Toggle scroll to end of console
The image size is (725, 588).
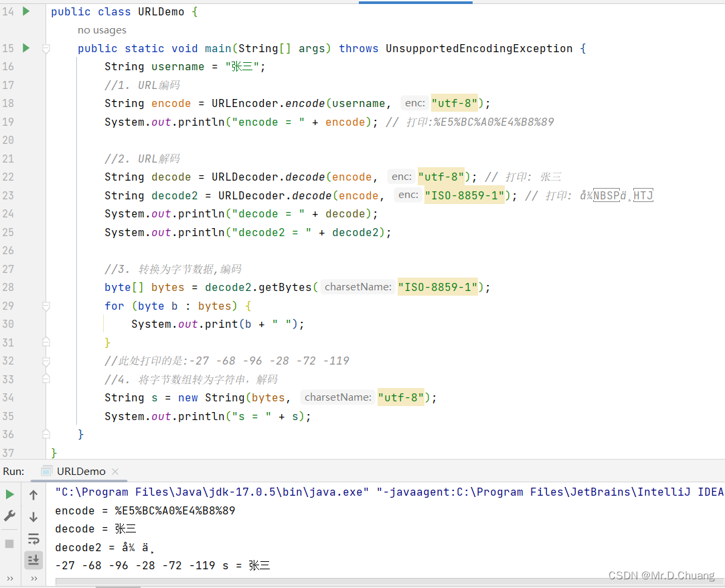coord(33,561)
